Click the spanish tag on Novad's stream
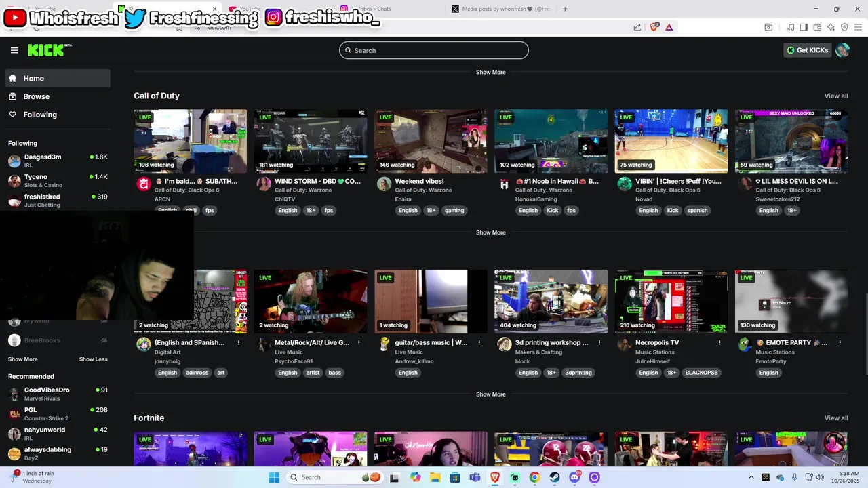This screenshot has height=488, width=868. point(697,210)
